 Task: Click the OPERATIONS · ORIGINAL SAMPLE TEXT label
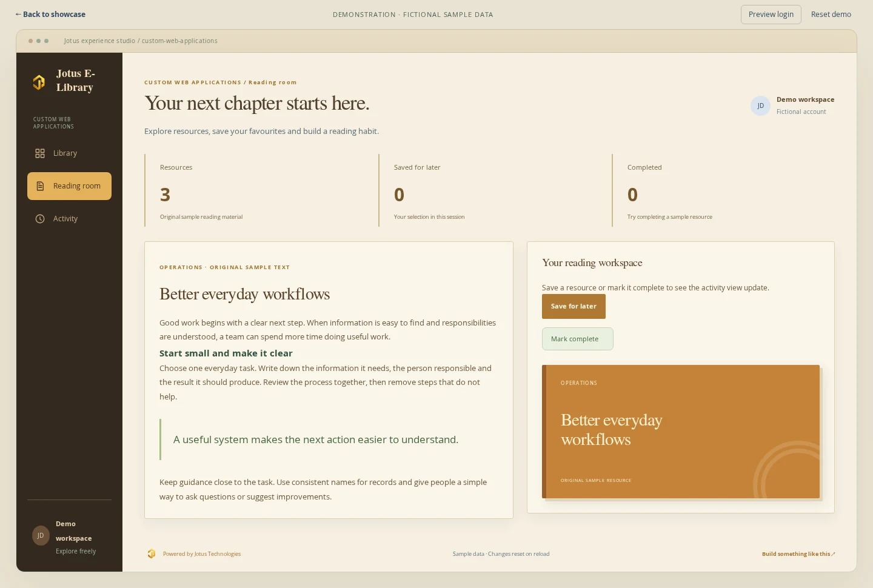click(x=224, y=267)
